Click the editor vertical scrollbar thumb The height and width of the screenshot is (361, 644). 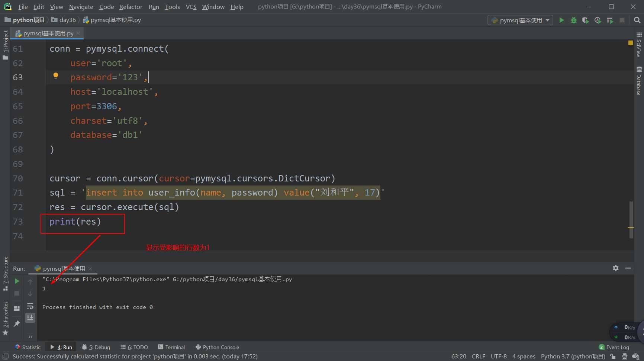[x=631, y=220]
